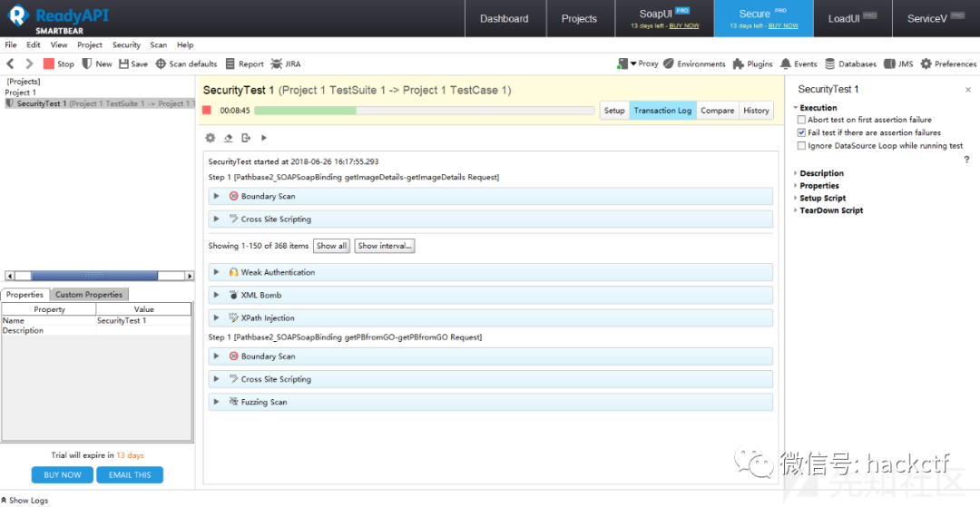Click the export log icon

246,137
